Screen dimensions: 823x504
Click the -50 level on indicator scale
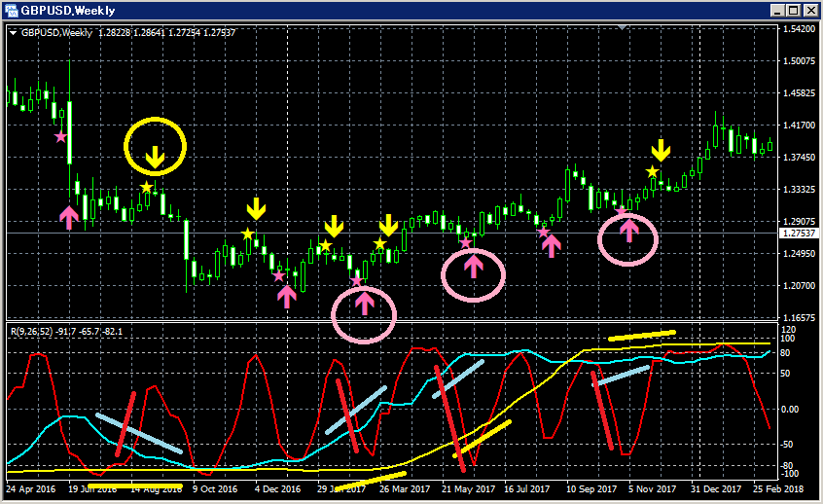coord(787,444)
